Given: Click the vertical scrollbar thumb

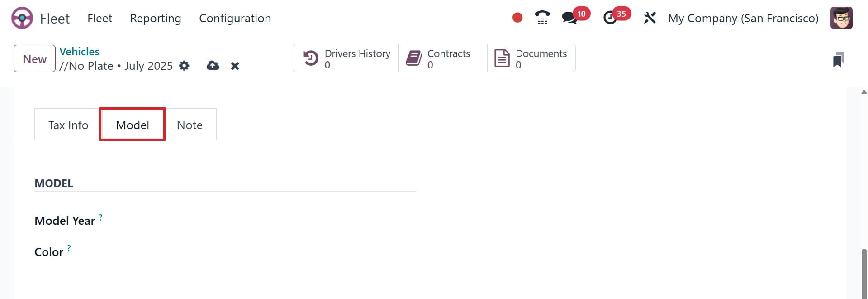Looking at the screenshot, I should click(x=864, y=274).
